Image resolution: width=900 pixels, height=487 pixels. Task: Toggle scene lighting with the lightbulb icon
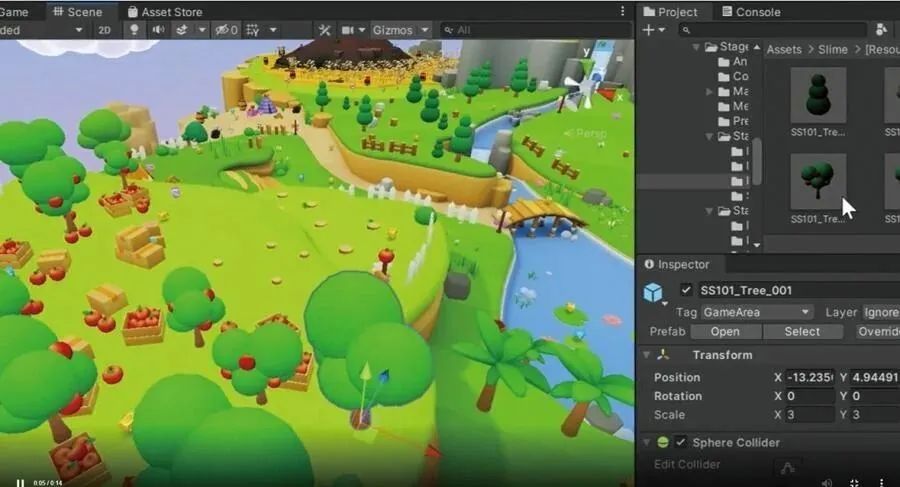click(x=133, y=30)
